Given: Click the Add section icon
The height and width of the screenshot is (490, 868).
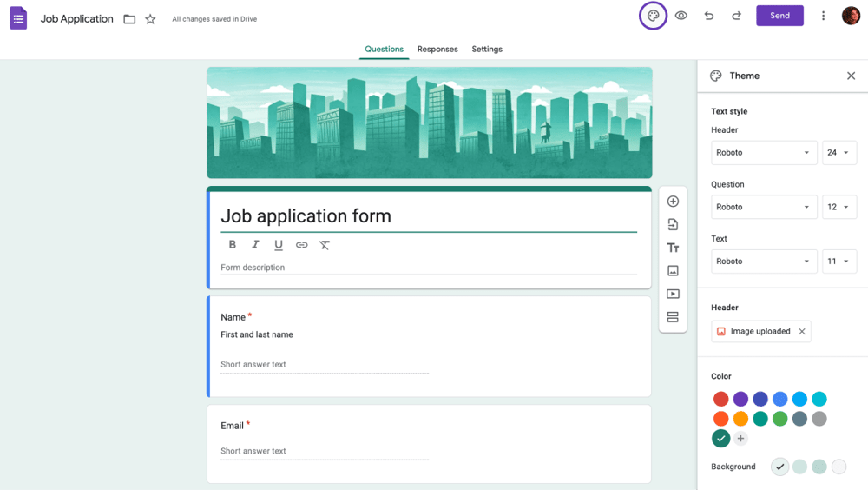Looking at the screenshot, I should tap(673, 318).
